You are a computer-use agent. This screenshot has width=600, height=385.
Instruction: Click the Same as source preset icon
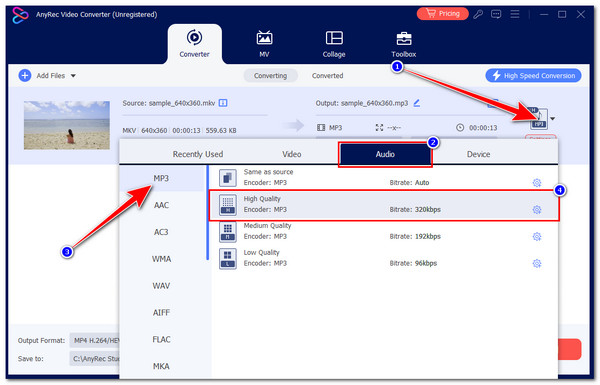228,178
